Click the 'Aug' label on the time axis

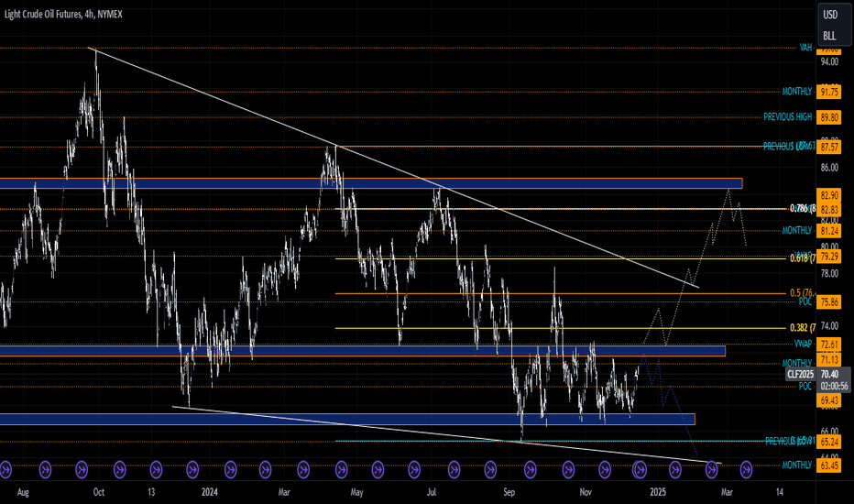(23, 493)
